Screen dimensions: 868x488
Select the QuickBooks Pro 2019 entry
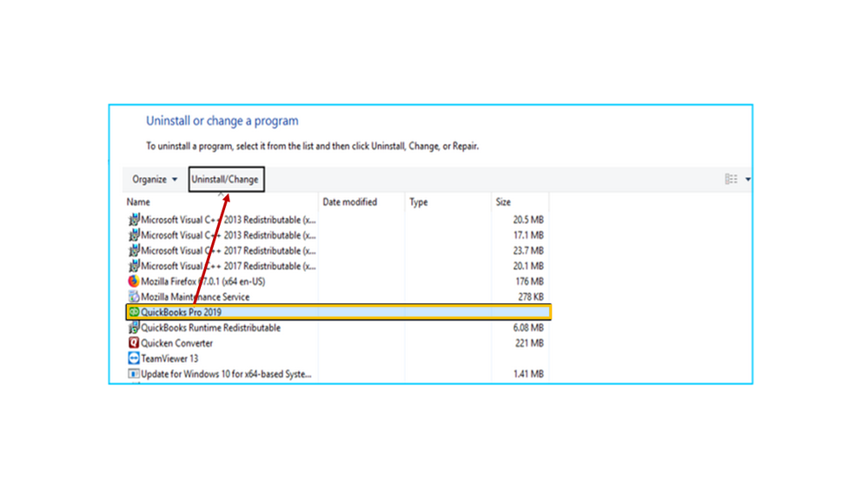[x=338, y=312]
